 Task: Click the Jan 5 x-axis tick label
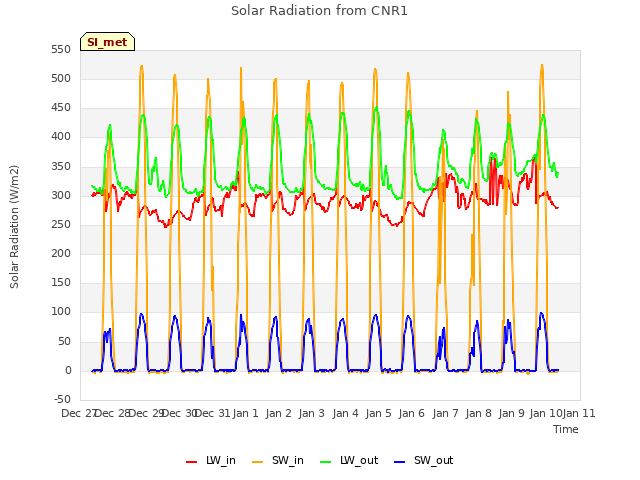pos(378,413)
